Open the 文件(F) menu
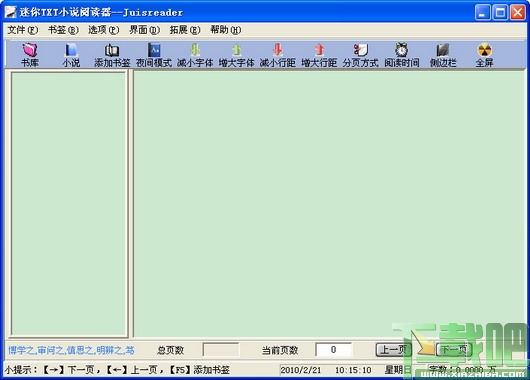Viewport: 530px width, 380px height. coord(23,30)
